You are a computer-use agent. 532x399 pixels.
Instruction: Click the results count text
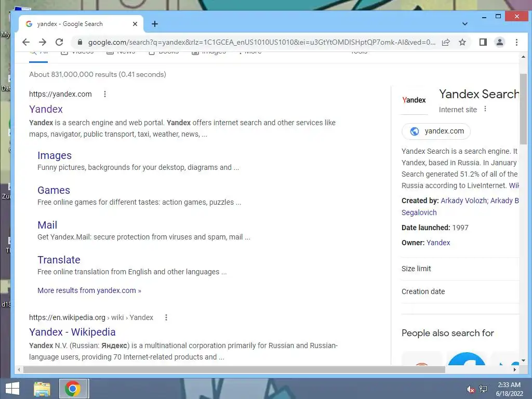pyautogui.click(x=98, y=74)
